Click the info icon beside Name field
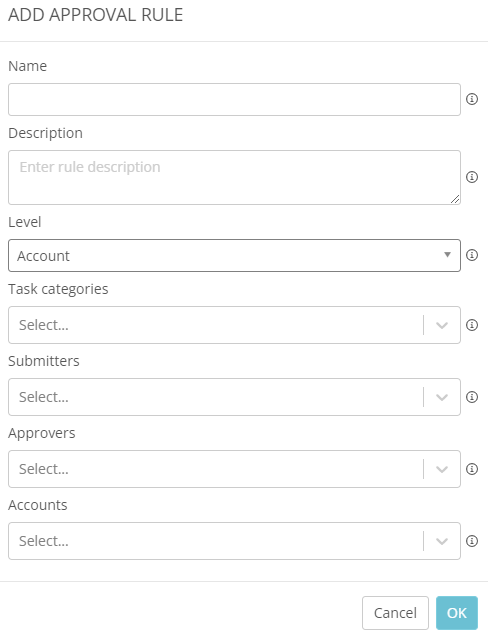488x634 pixels. point(472,99)
